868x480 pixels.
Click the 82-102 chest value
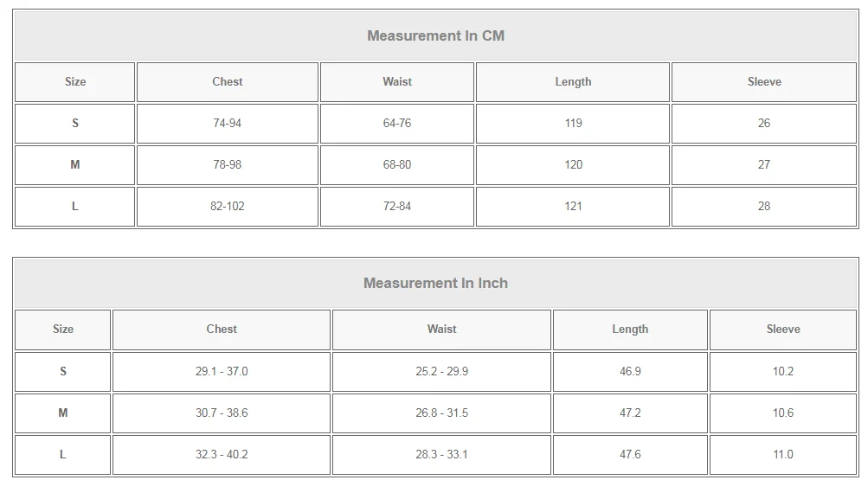click(x=228, y=206)
